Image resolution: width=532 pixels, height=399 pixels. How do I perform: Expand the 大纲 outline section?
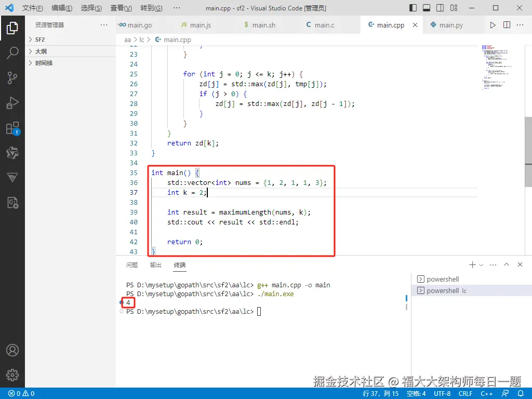pyautogui.click(x=70, y=51)
